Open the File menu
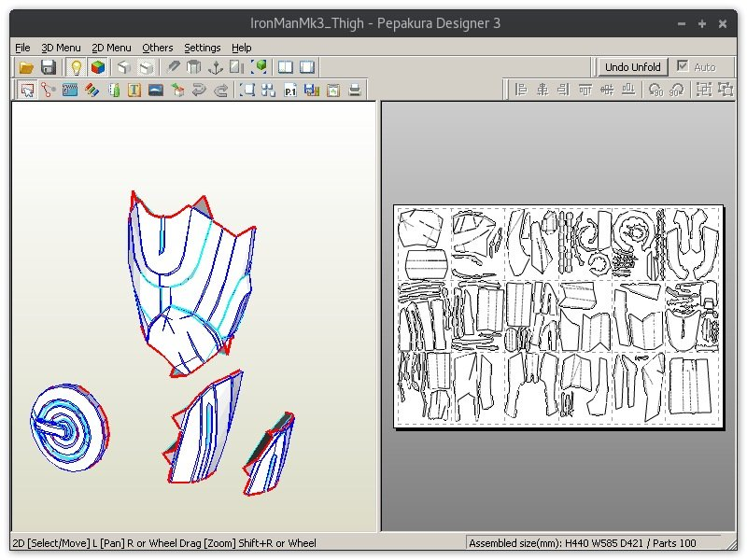Viewport: 747px width, 560px height. pos(22,48)
